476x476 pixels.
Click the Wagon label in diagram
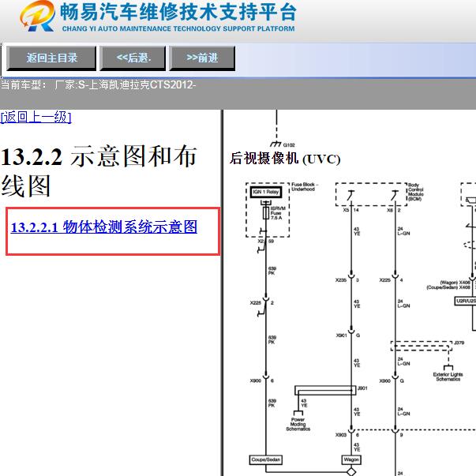pos(351,459)
